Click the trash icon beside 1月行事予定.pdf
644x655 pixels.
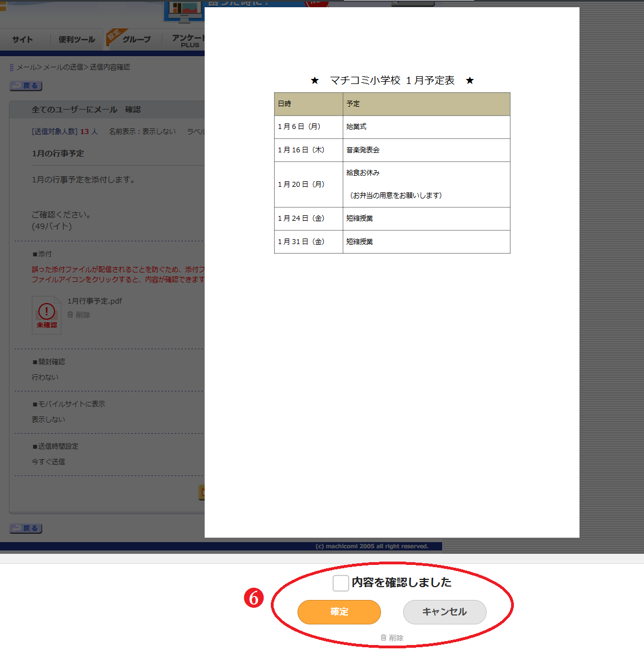[x=71, y=315]
